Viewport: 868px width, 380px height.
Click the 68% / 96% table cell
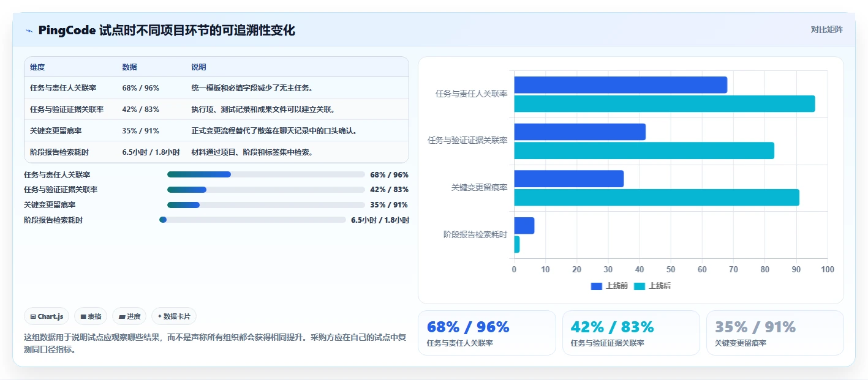coord(141,88)
